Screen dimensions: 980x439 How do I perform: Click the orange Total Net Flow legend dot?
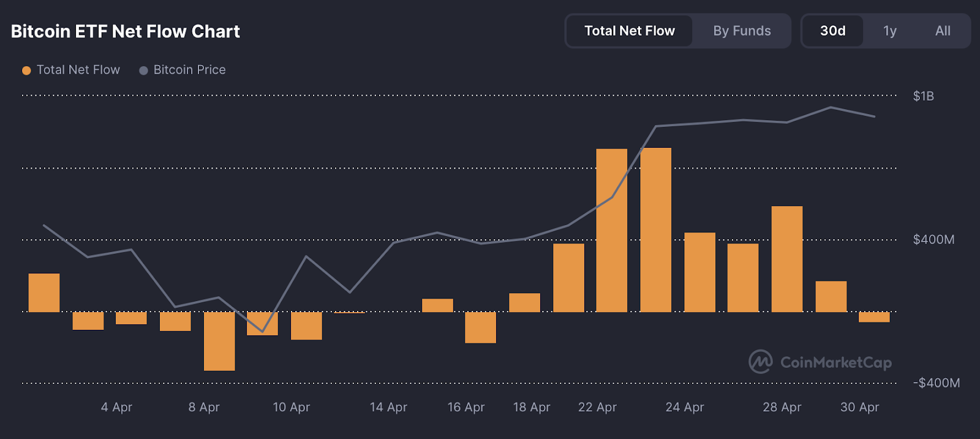click(x=26, y=71)
